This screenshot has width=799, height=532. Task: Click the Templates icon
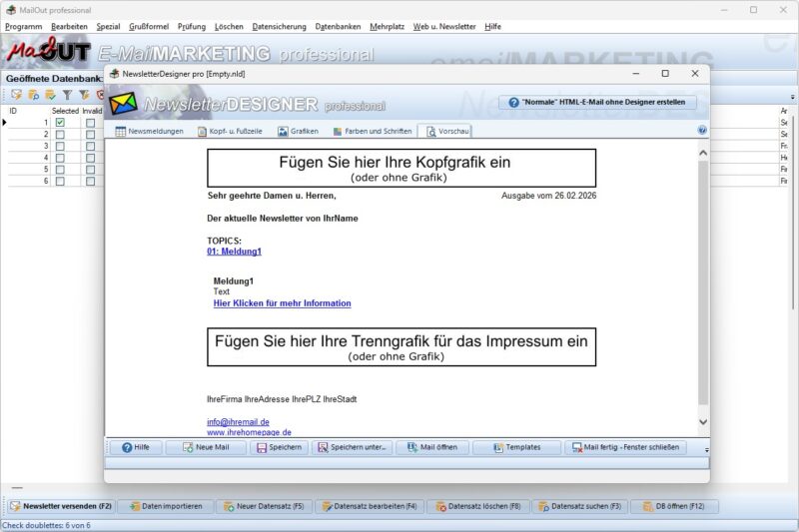pyautogui.click(x=497, y=447)
